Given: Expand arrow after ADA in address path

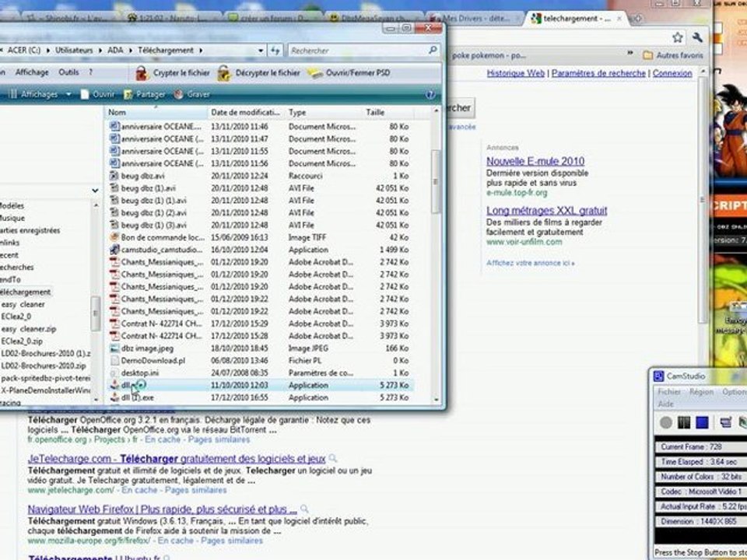Looking at the screenshot, I should click(x=131, y=50).
